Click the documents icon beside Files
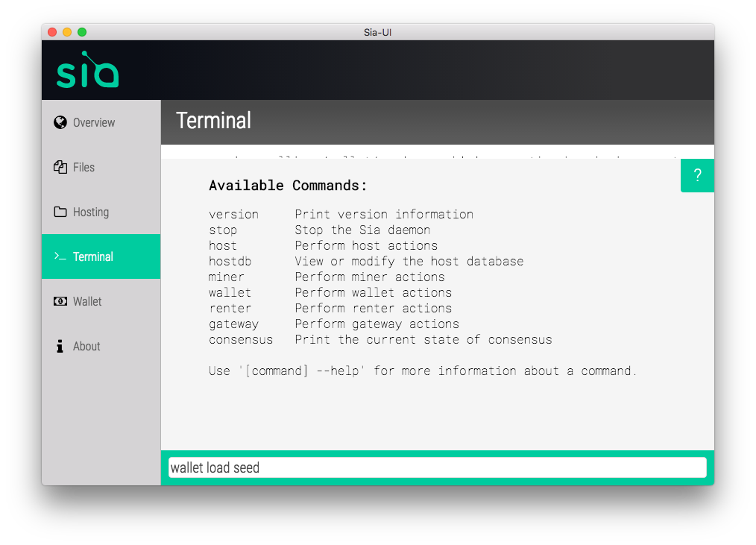Screen dimensions: 756x545 [x=60, y=167]
